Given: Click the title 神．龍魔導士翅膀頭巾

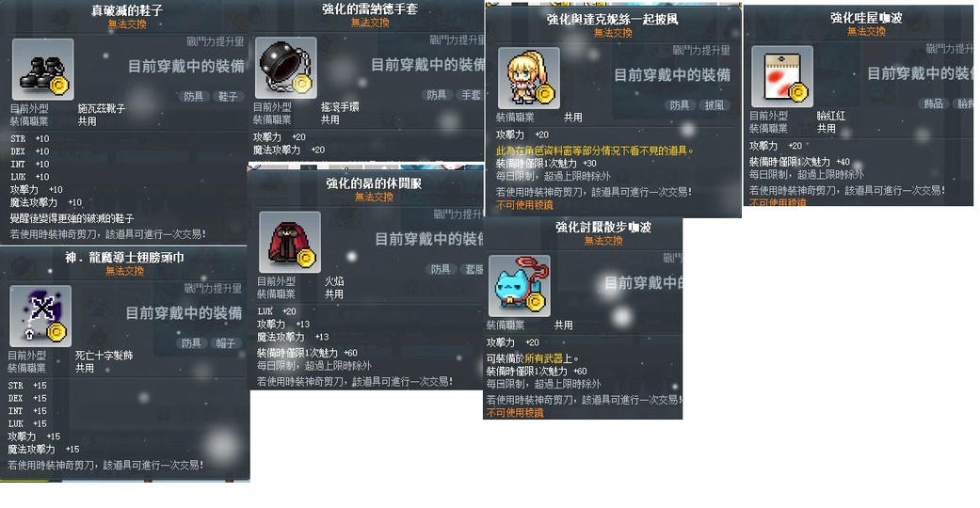Looking at the screenshot, I should click(124, 258).
